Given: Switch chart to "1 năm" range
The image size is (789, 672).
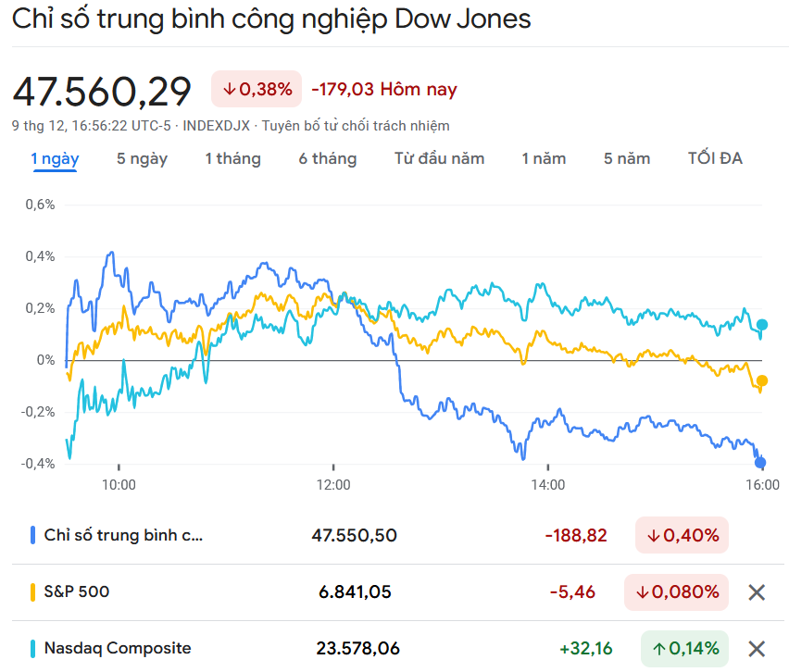Looking at the screenshot, I should (x=544, y=158).
